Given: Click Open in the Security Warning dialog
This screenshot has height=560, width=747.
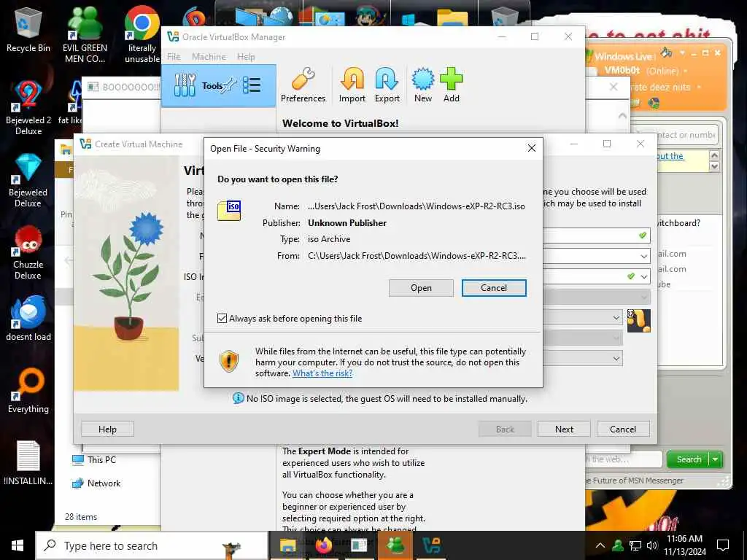Looking at the screenshot, I should [421, 288].
